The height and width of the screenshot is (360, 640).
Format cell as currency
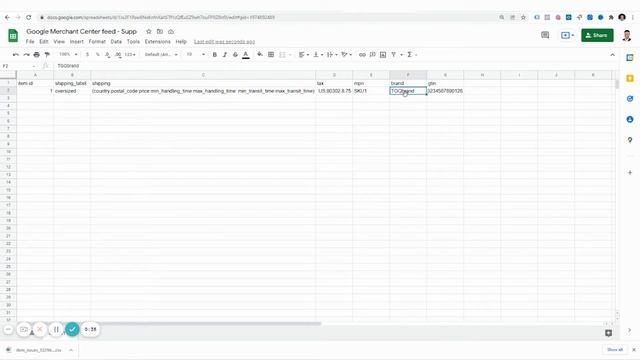[x=87, y=55]
